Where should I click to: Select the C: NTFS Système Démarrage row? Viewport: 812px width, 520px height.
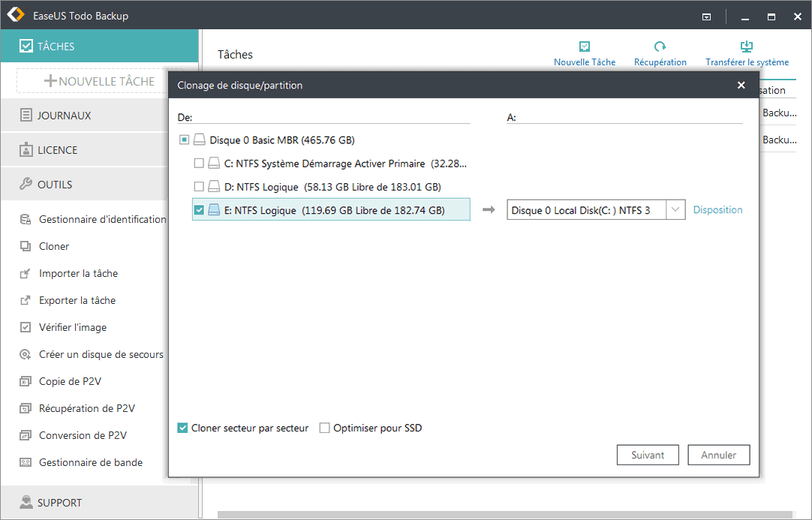(331, 163)
